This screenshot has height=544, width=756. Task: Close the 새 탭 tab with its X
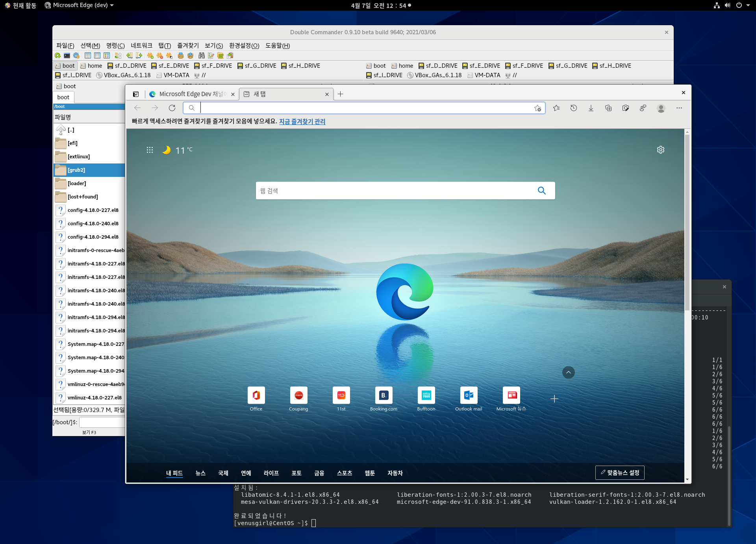(x=327, y=94)
